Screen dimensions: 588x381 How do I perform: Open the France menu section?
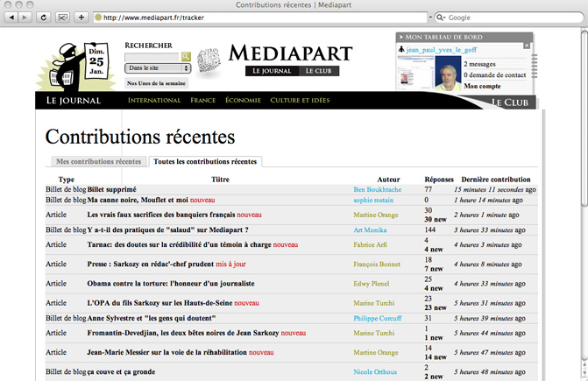click(x=203, y=100)
